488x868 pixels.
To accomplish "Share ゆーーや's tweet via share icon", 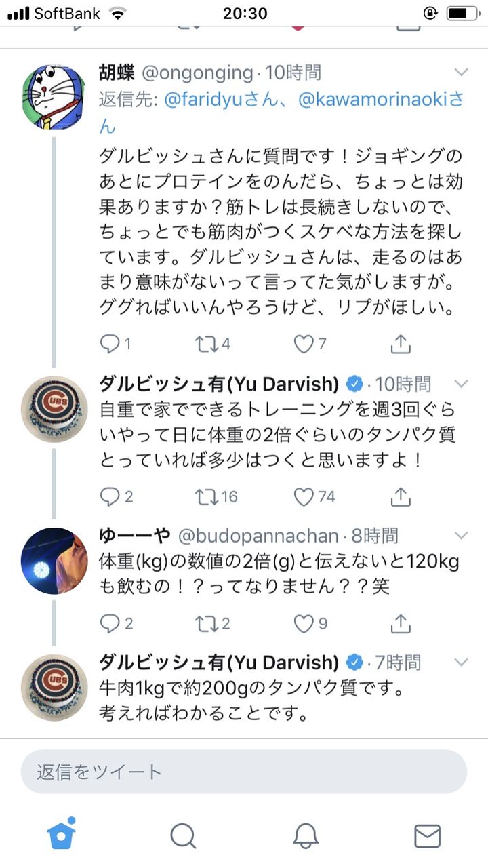I will click(401, 623).
